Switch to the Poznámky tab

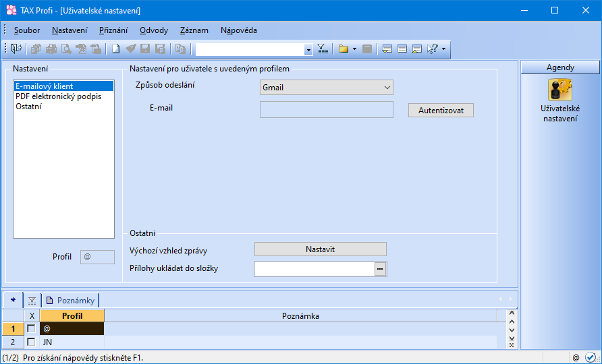pos(71,301)
